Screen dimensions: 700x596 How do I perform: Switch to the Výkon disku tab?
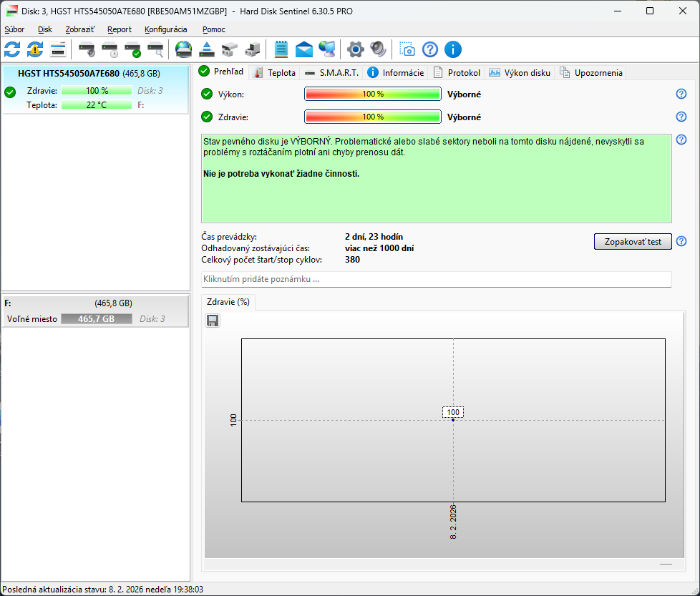pos(520,73)
